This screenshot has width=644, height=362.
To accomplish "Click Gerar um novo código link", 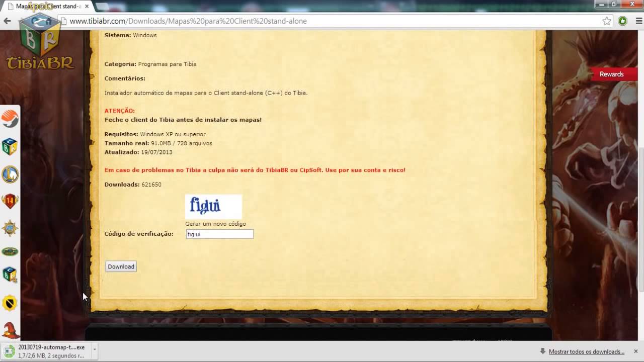I will (x=215, y=224).
